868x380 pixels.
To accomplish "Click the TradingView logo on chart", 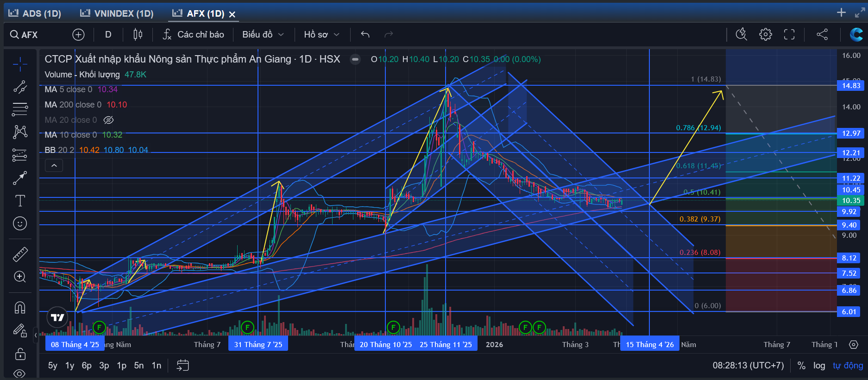I will point(57,317).
